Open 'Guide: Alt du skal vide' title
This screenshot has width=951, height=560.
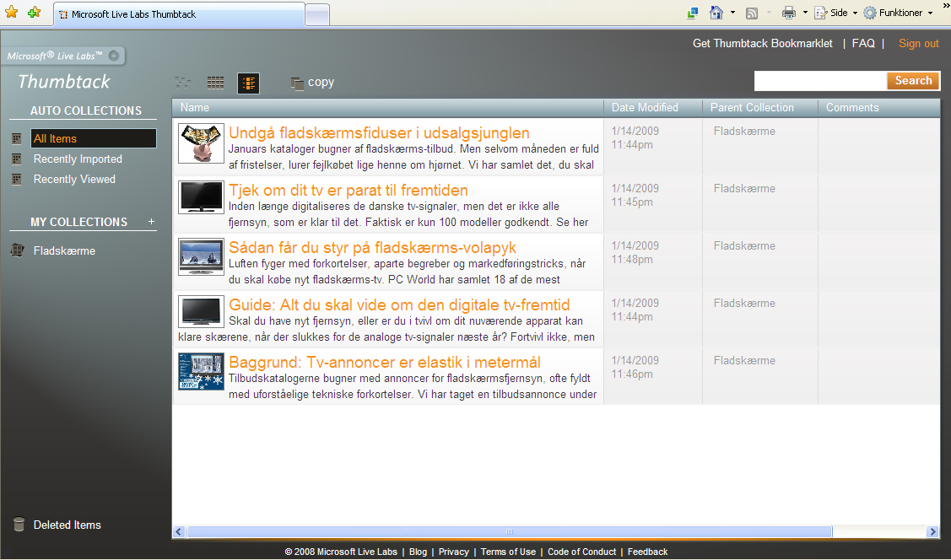tap(399, 304)
